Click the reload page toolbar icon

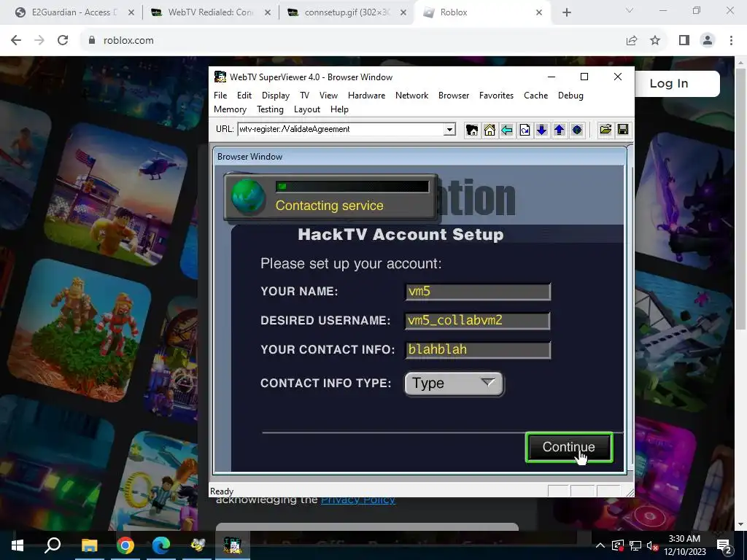pos(525,130)
